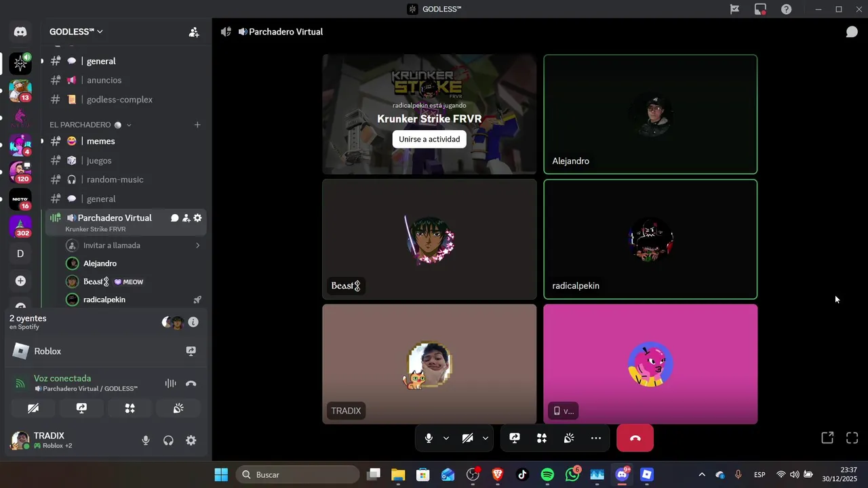The width and height of the screenshot is (868, 488).
Task: Open soundboard in call control bar
Action: pyautogui.click(x=569, y=439)
